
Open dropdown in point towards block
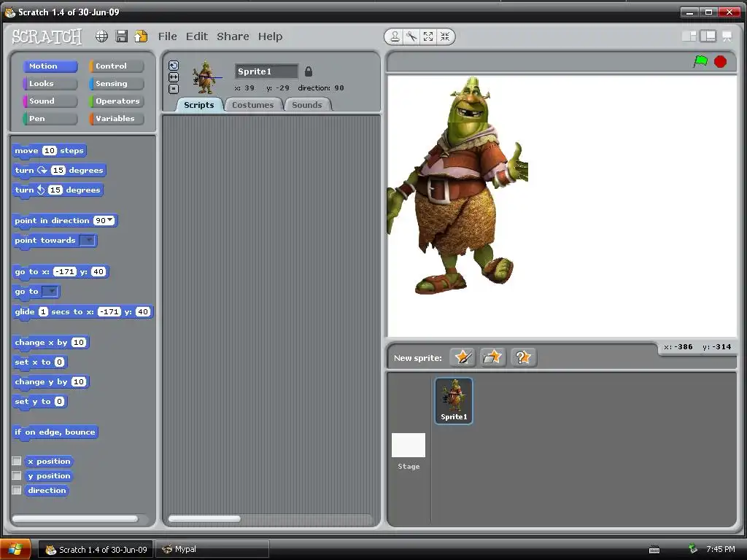point(88,241)
